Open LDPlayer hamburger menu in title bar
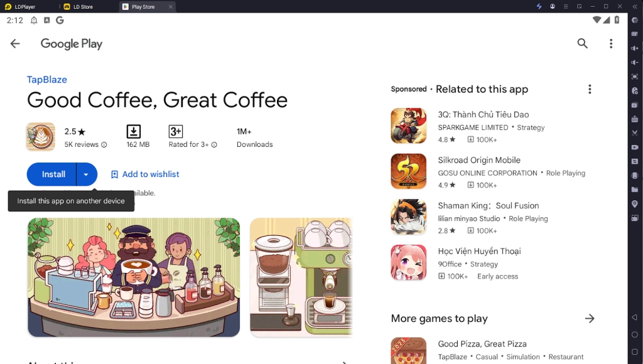This screenshot has width=643, height=364. 566,6
